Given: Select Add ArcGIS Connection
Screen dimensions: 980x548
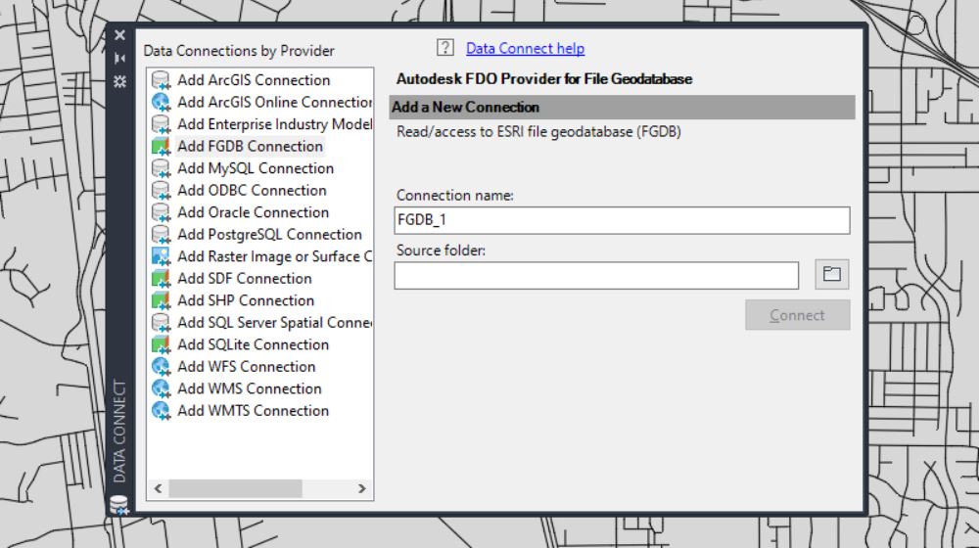Looking at the screenshot, I should (x=254, y=80).
